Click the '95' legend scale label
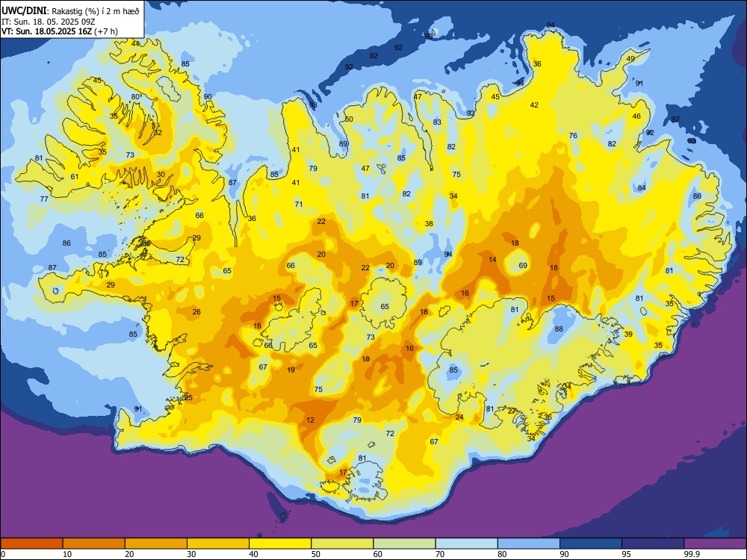This screenshot has height=560, width=747. pos(626,554)
